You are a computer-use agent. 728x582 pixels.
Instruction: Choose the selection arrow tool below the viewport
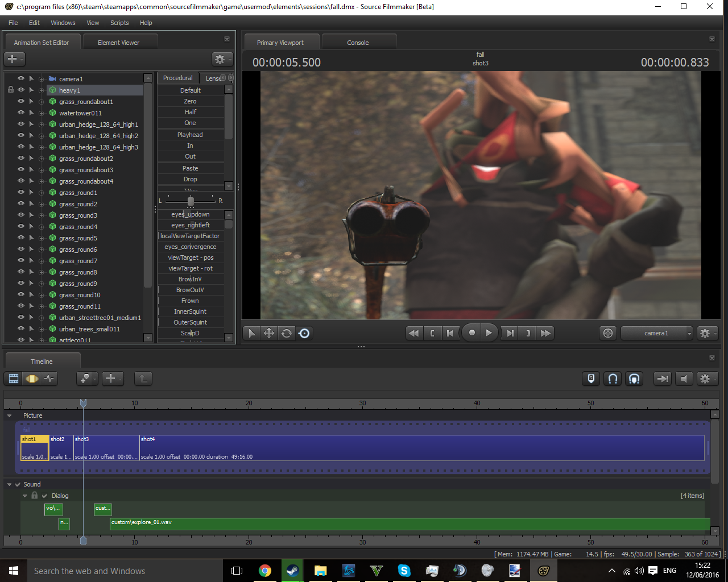251,334
